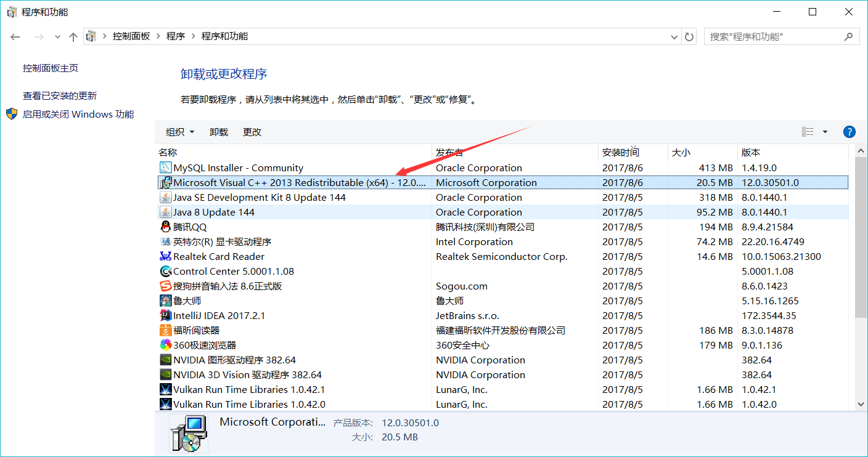Click the NVIDIA 图形驱动程序 icon
The image size is (868, 457).
[165, 360]
